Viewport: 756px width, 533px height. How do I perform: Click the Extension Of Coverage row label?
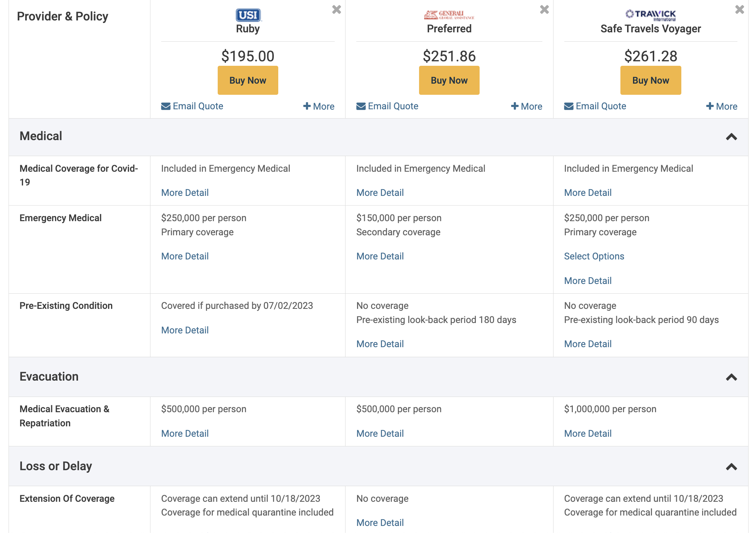[67, 498]
